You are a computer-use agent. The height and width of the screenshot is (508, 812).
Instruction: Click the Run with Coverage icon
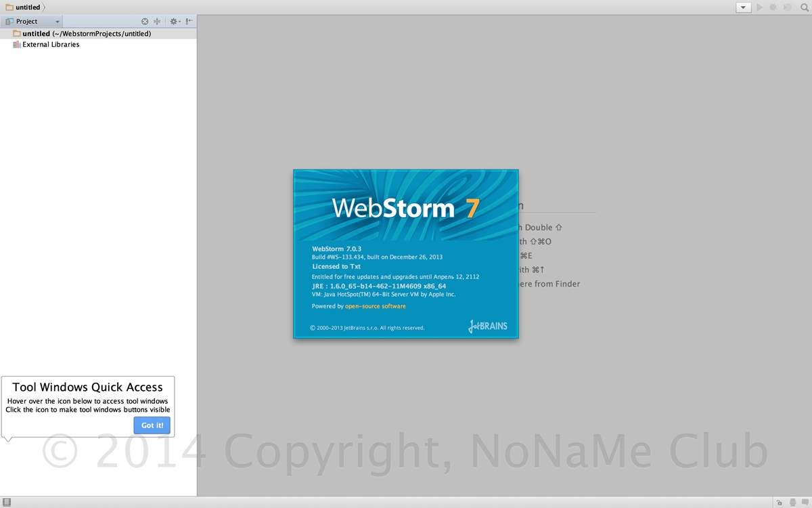tap(788, 7)
